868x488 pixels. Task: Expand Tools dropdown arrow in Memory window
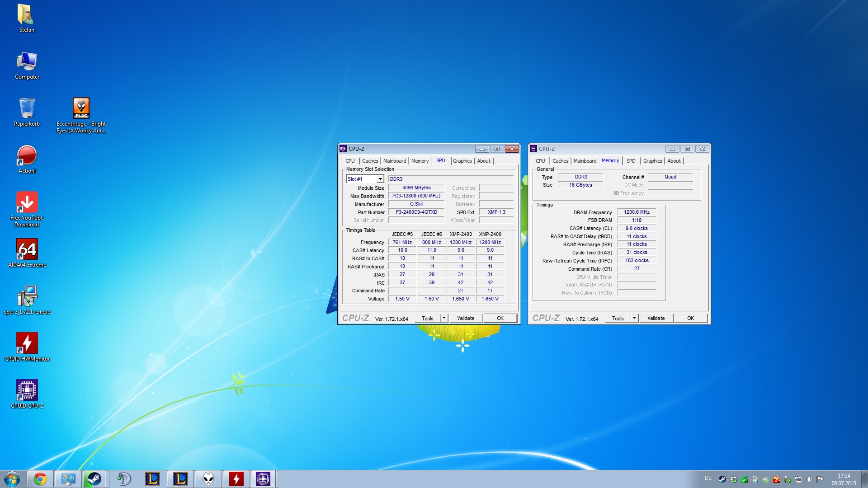[x=634, y=318]
